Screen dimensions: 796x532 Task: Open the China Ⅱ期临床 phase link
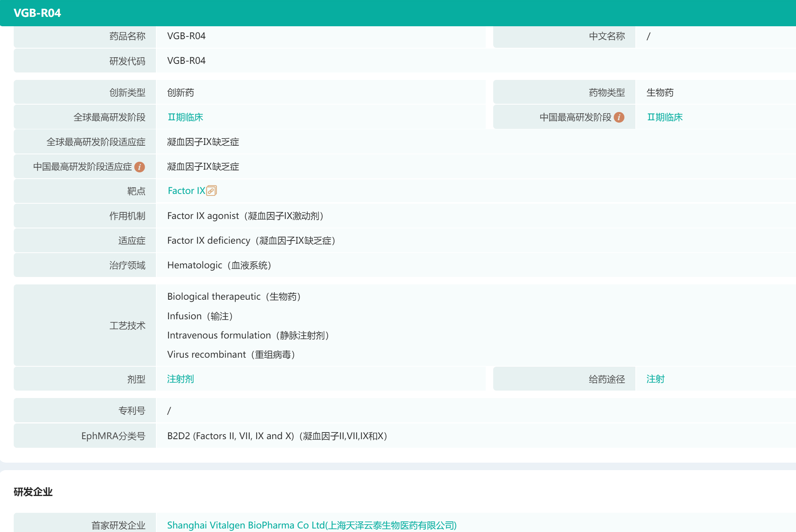click(x=664, y=117)
